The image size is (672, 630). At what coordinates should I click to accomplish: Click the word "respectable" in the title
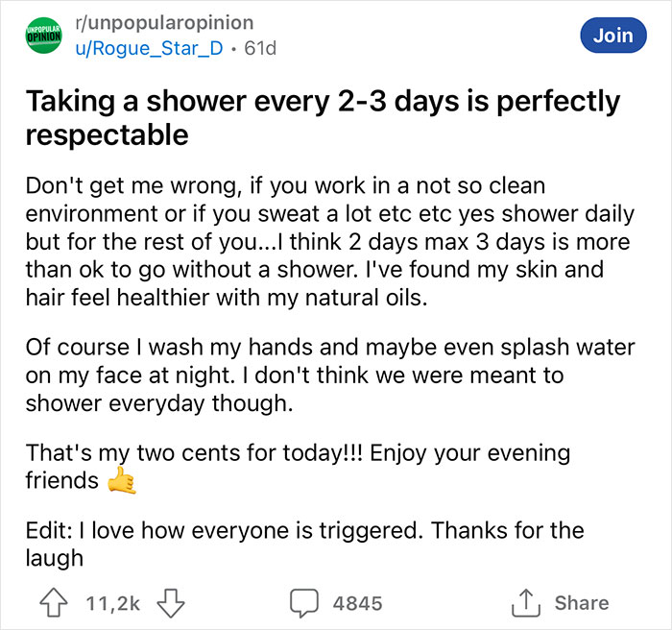(x=107, y=135)
